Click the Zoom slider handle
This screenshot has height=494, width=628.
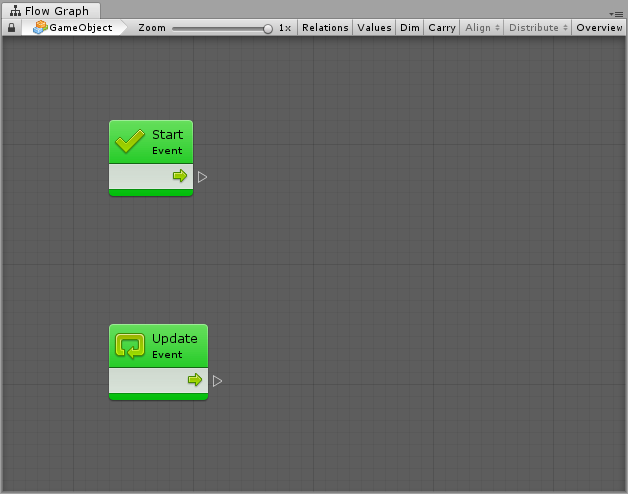coord(268,29)
